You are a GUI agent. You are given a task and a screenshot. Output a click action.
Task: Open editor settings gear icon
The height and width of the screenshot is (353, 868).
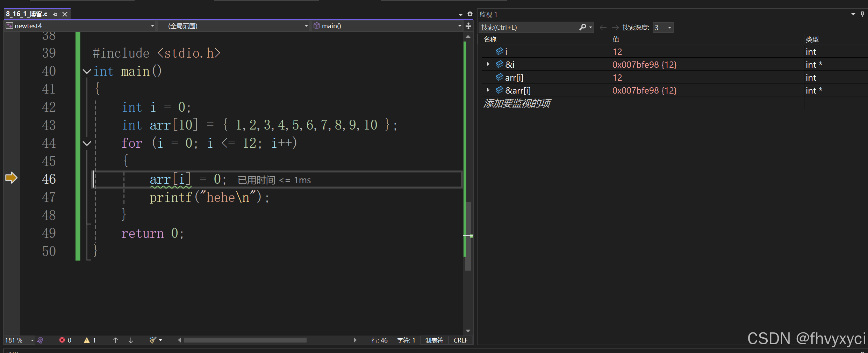470,14
